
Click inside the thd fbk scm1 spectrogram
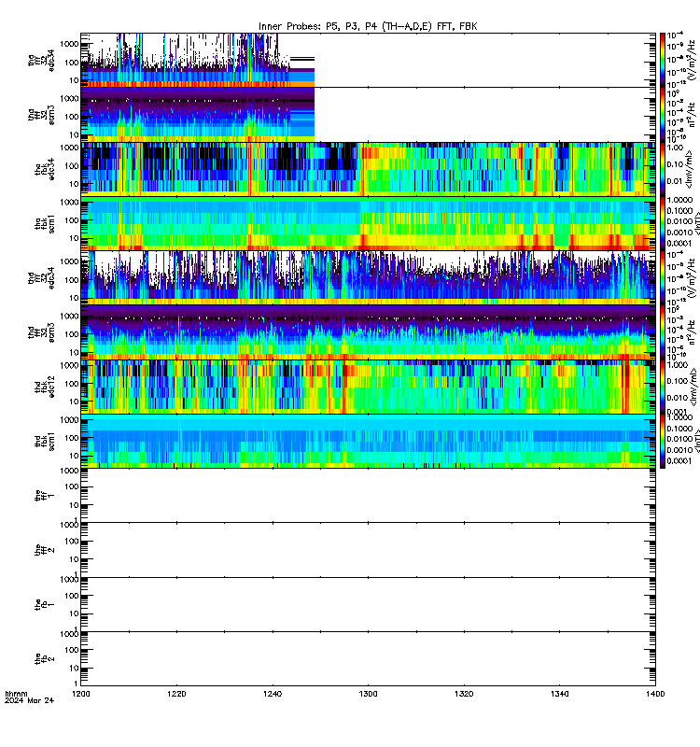tap(368, 441)
